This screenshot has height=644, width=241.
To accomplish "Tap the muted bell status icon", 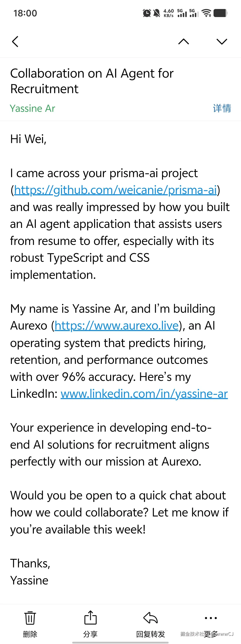I will point(157,13).
